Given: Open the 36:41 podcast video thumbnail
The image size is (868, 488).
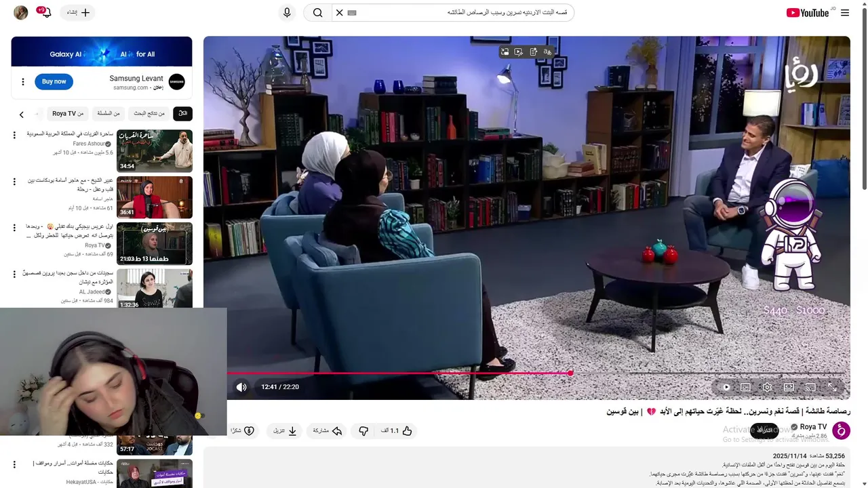Looking at the screenshot, I should pos(155,197).
